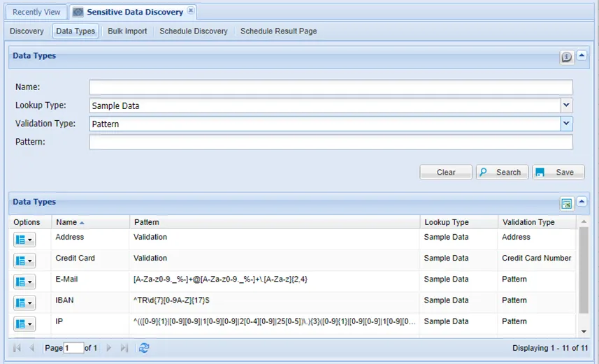Collapse the upper Data Types form panel

pyautogui.click(x=582, y=56)
